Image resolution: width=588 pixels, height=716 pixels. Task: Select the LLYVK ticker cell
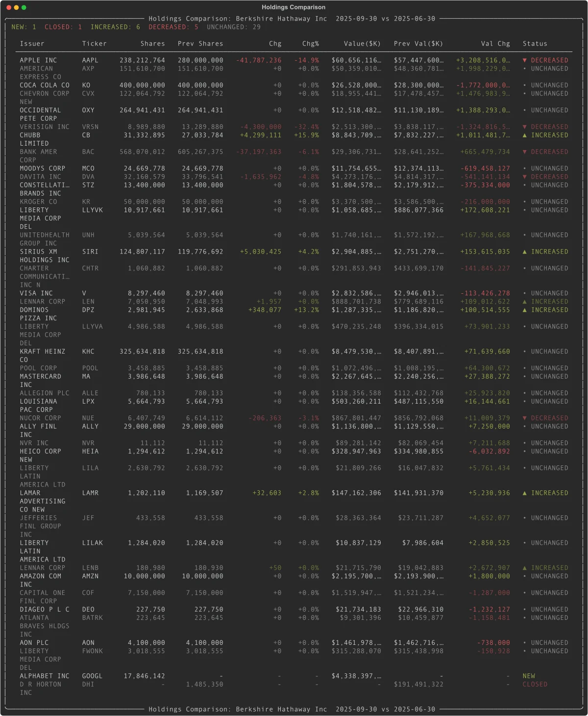point(92,210)
